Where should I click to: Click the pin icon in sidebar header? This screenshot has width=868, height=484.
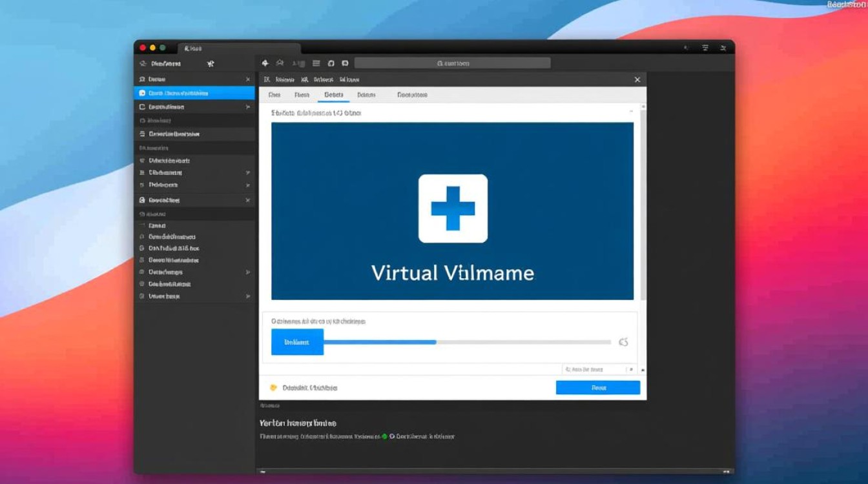tap(210, 64)
